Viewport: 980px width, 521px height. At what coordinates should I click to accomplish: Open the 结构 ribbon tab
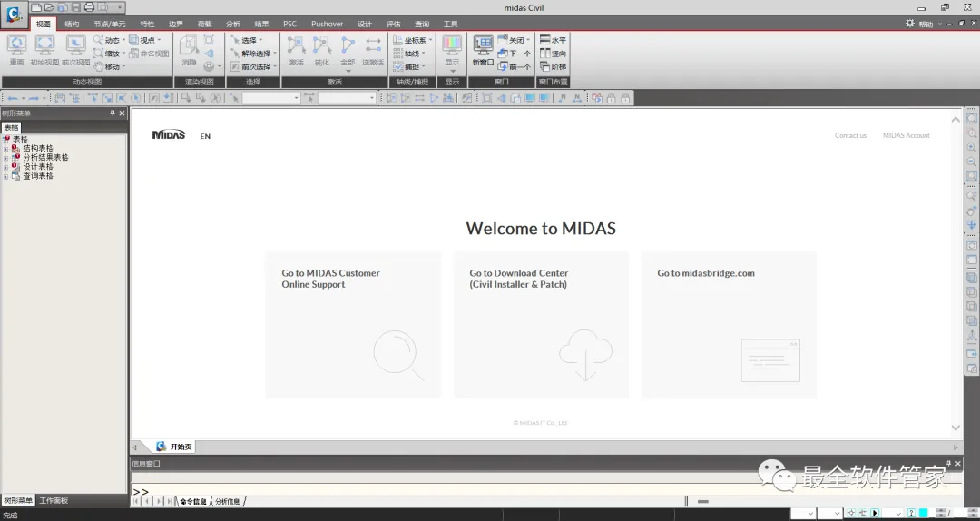[72, 24]
